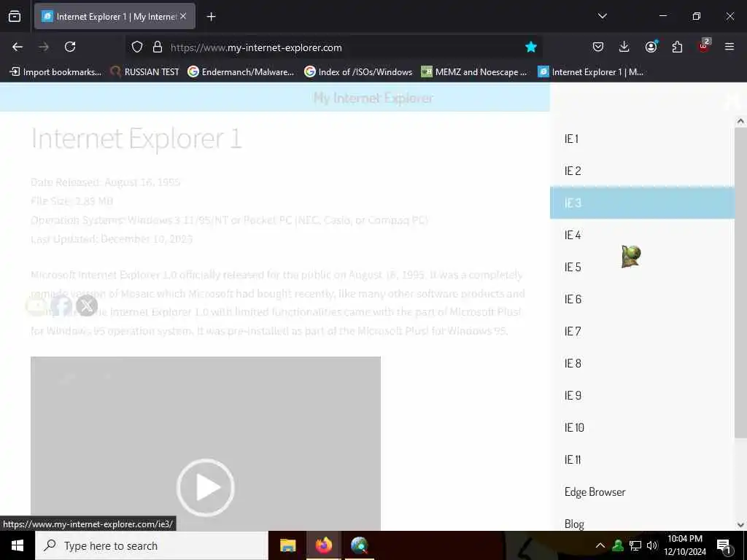Open Import bookmarks bookmark
The image size is (747, 560).
click(x=55, y=72)
